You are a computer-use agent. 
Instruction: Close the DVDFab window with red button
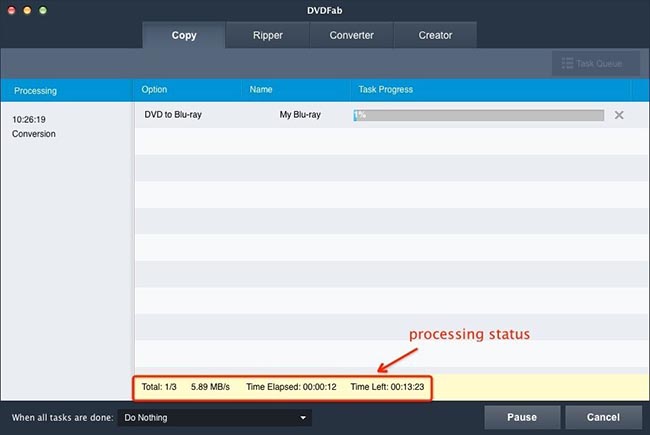(x=12, y=10)
